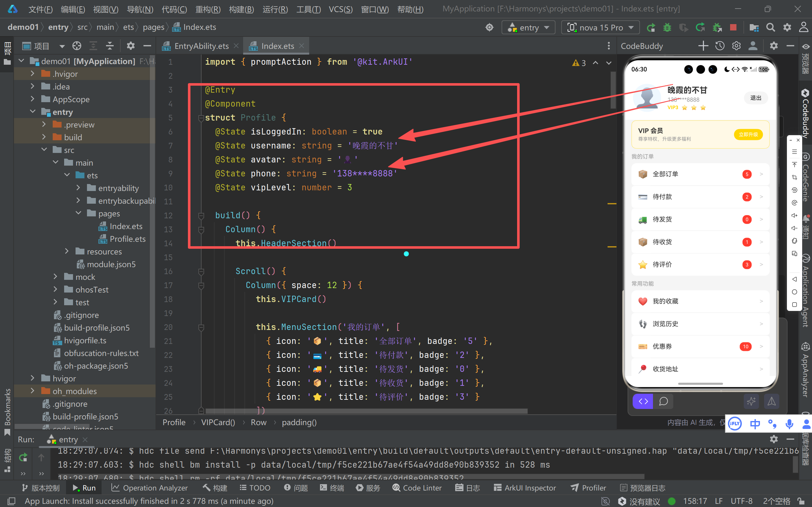Switch to chat view in CodeBuddy panel

663,401
